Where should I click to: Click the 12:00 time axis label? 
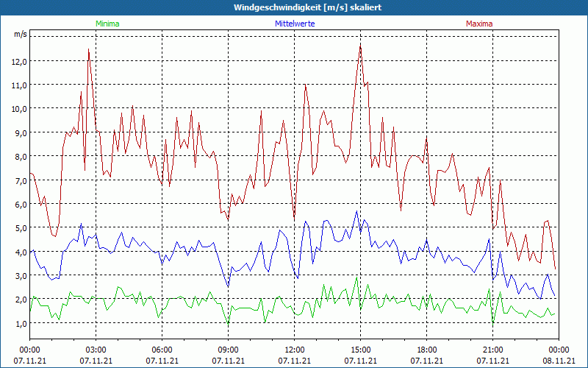click(295, 350)
